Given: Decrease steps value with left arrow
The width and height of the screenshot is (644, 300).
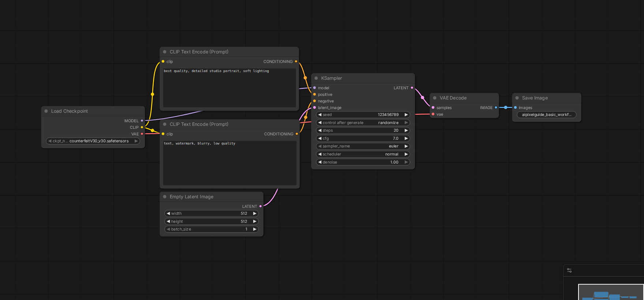Looking at the screenshot, I should [320, 130].
